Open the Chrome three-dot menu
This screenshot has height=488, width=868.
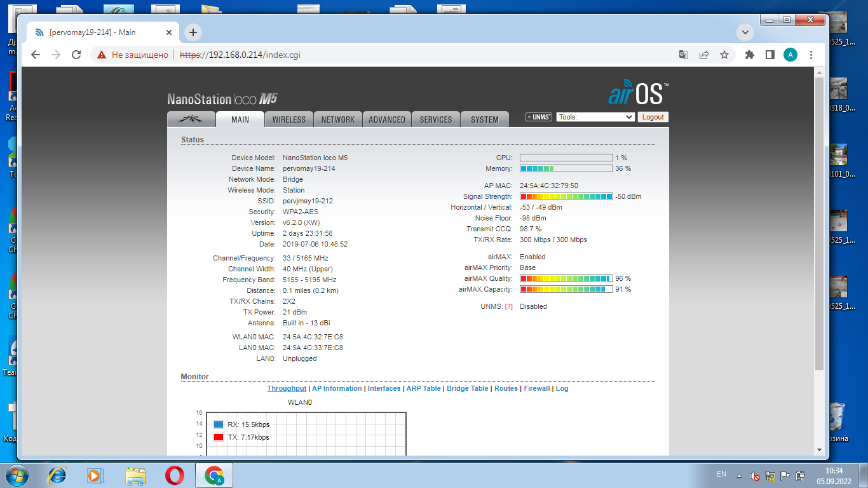tap(811, 55)
